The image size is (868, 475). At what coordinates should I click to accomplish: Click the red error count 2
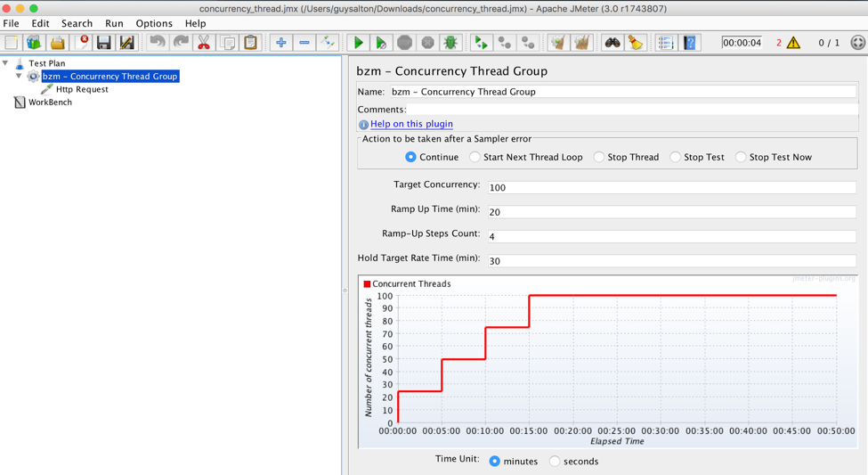point(778,43)
